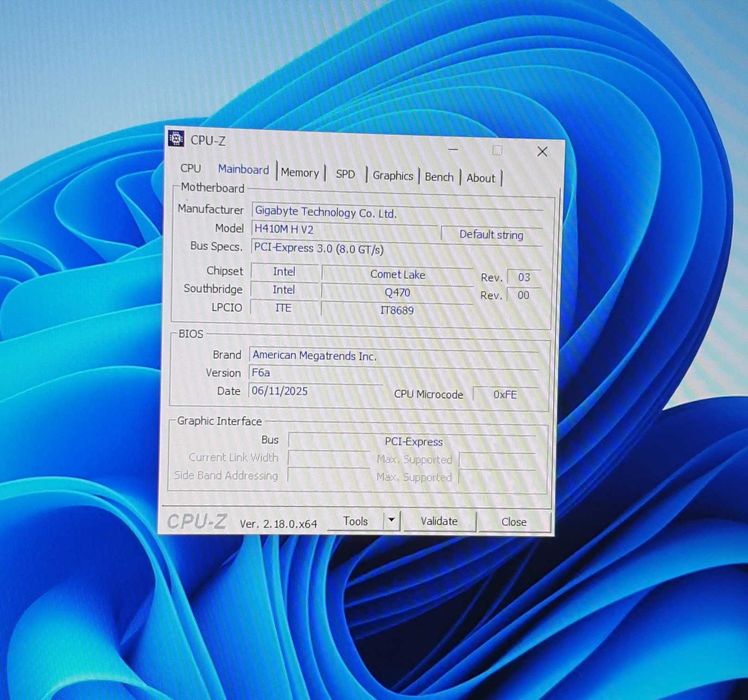Click the Close button at the bottom
Screen dimensions: 748x700
pos(514,522)
